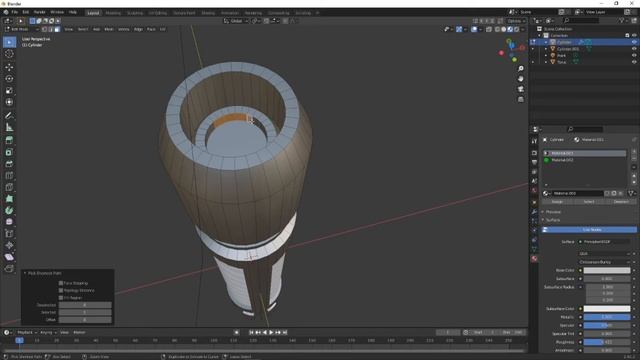This screenshot has height=360, width=640.
Task: Open the File menu
Action: pyautogui.click(x=15, y=12)
